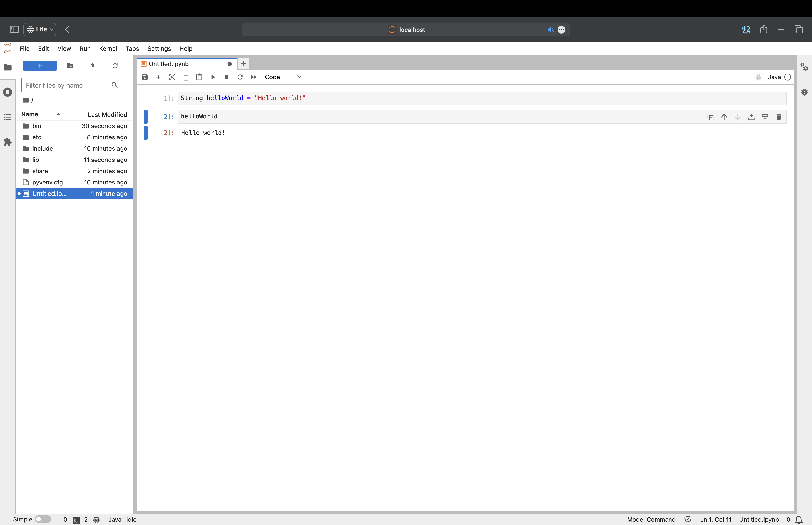Toggle the Simple interface mode switch
This screenshot has width=812, height=525.
click(43, 519)
